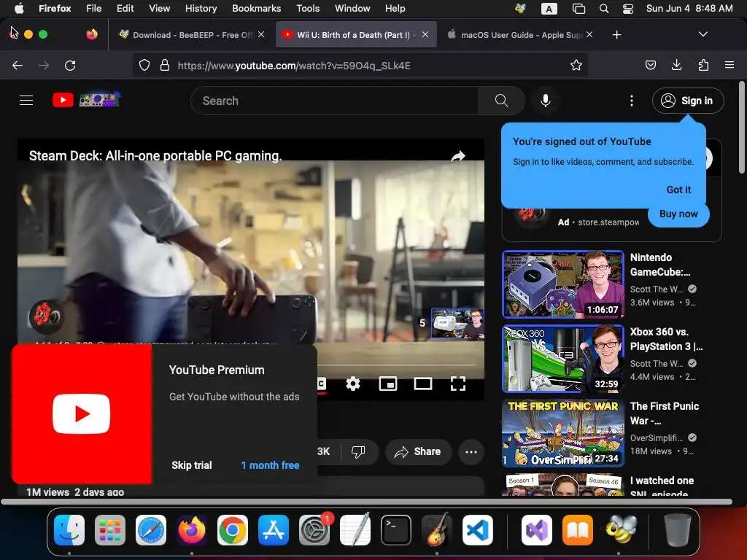Screen dimensions: 747x560
Task: Expand the list all tabs chevron
Action: [x=703, y=34]
